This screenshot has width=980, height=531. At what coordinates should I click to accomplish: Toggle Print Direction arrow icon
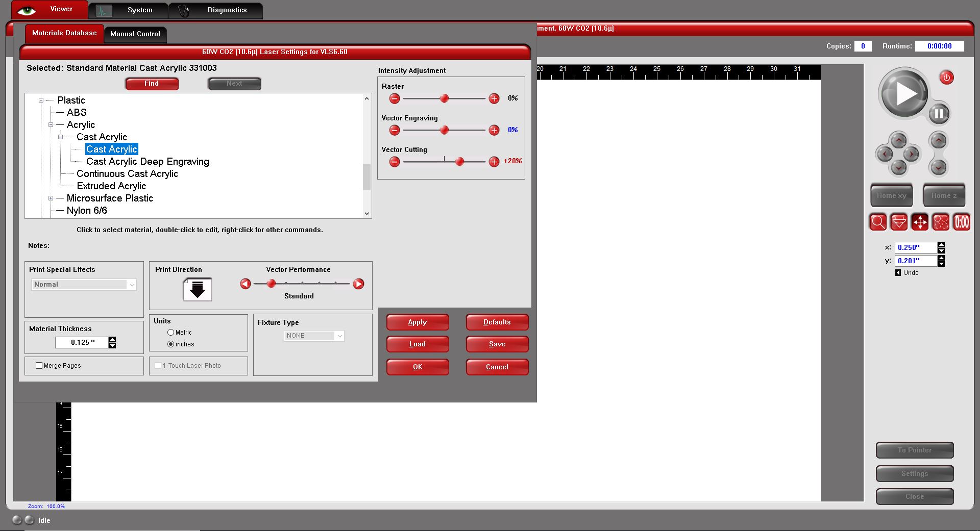tap(198, 289)
